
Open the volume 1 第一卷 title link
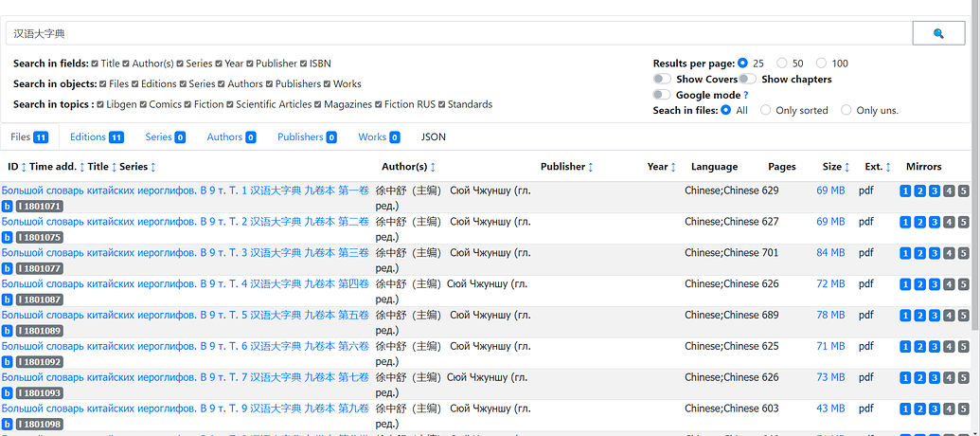point(185,191)
